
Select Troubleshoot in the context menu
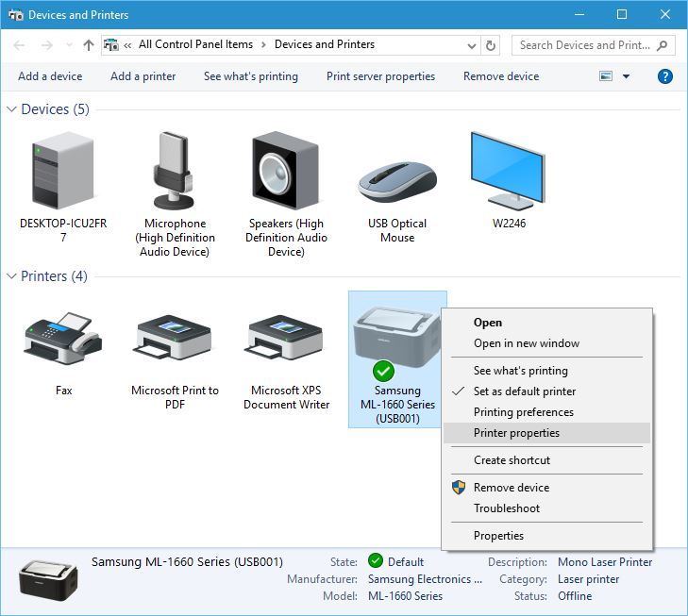pyautogui.click(x=507, y=508)
